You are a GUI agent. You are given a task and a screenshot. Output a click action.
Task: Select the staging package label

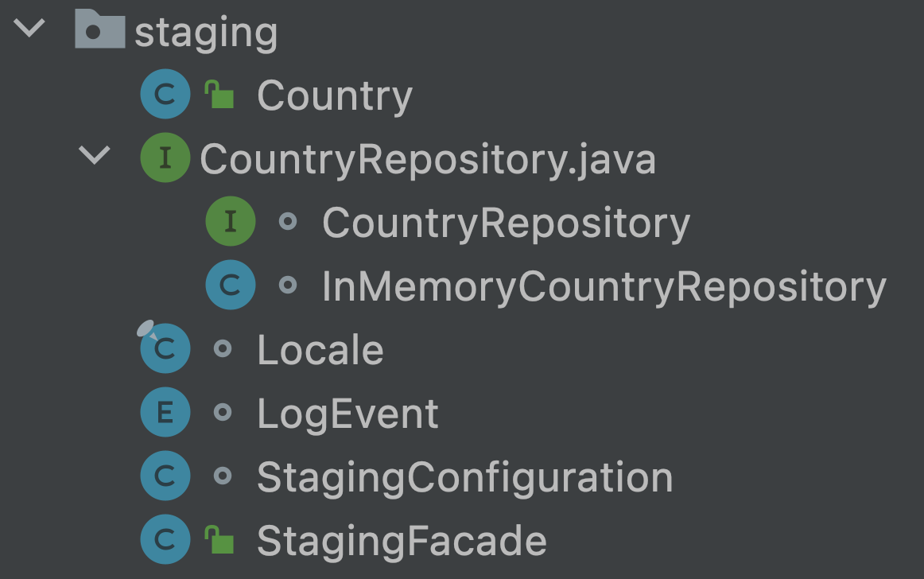[x=206, y=33]
